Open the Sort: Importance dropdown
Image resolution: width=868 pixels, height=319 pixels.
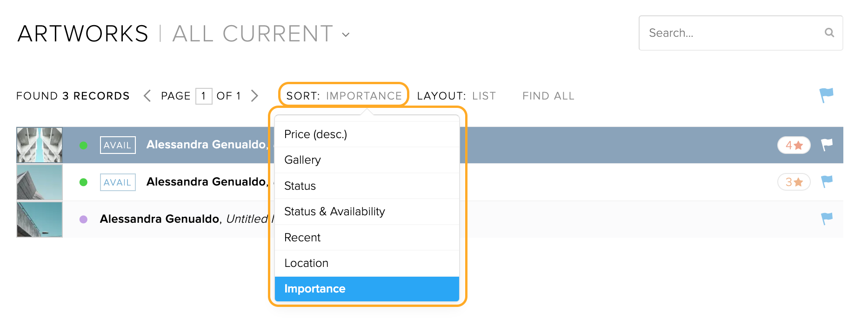coord(344,96)
